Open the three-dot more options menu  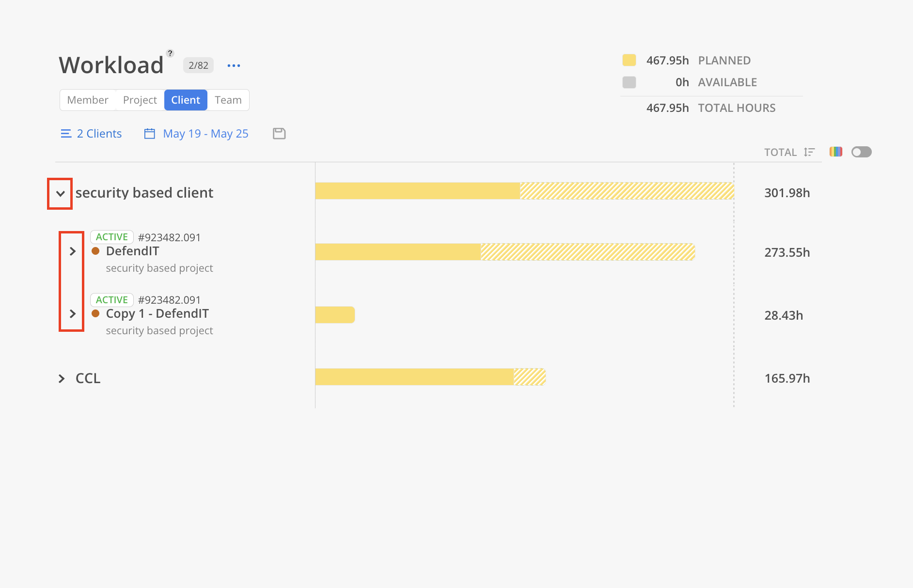[234, 66]
